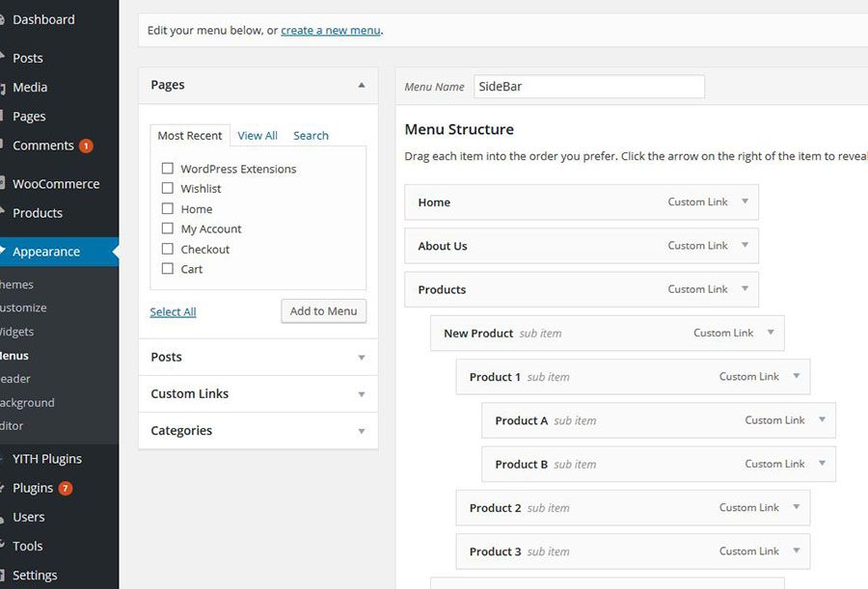The image size is (868, 589).
Task: Click the Menu Name input field
Action: [588, 87]
